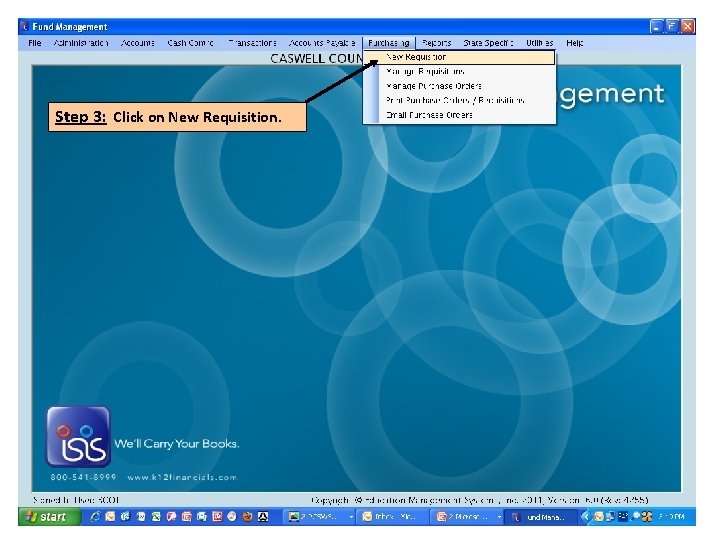Select New Requisition from the Purchasing menu
The image size is (720, 540).
click(459, 57)
